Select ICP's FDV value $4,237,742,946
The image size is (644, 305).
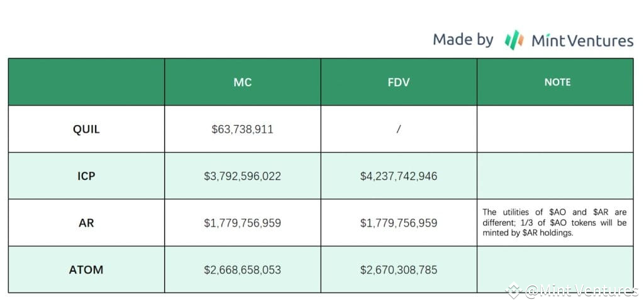tap(399, 176)
